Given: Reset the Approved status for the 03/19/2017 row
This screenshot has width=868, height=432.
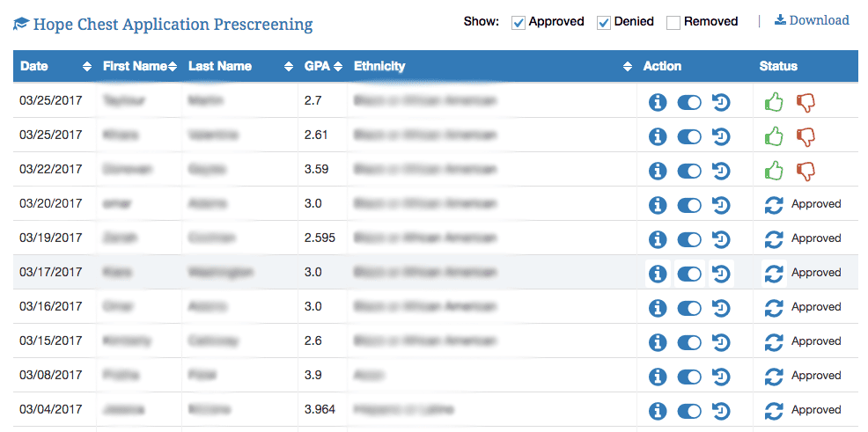Looking at the screenshot, I should pos(773,239).
